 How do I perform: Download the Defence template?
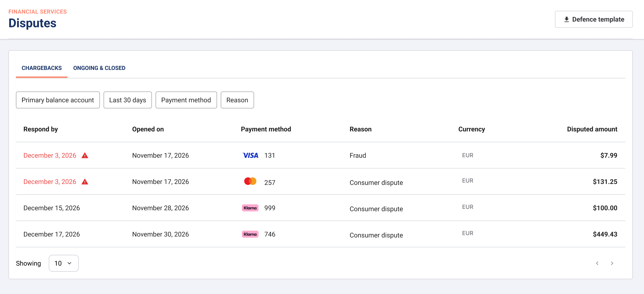coord(594,19)
